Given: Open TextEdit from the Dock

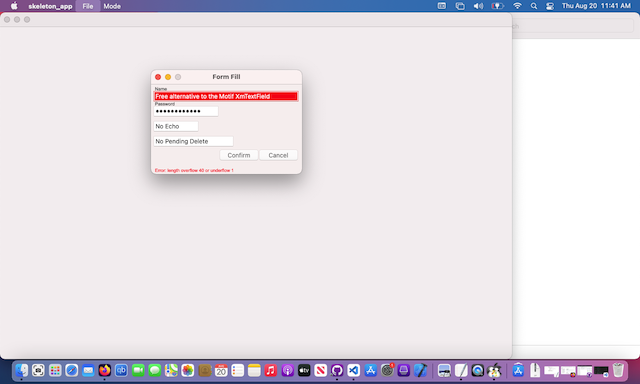Looking at the screenshot, I should pyautogui.click(x=461, y=370).
